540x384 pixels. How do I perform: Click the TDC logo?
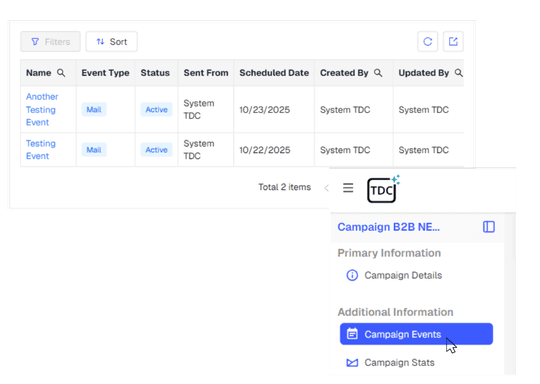(383, 189)
